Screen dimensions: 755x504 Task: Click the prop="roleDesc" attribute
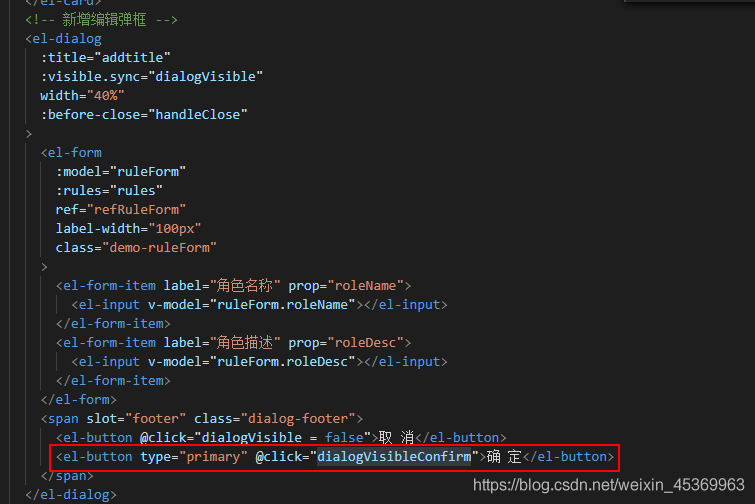coord(346,343)
